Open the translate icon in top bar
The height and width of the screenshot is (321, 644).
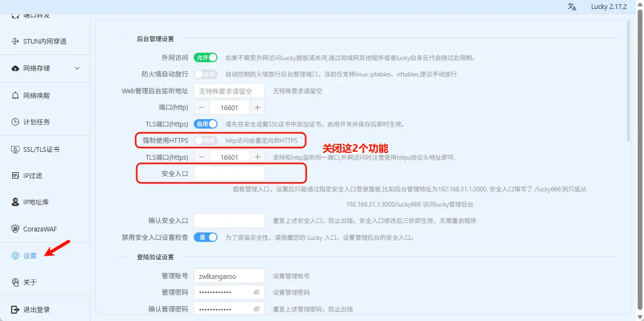click(572, 7)
